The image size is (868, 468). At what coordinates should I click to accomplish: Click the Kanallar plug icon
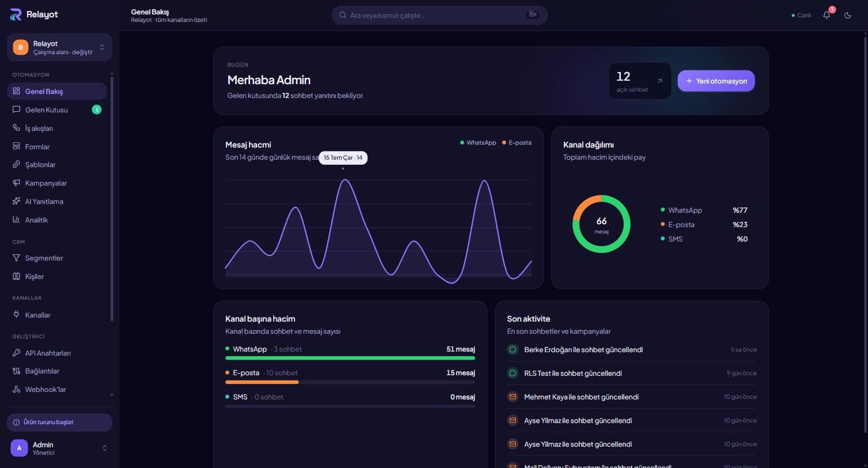click(16, 315)
